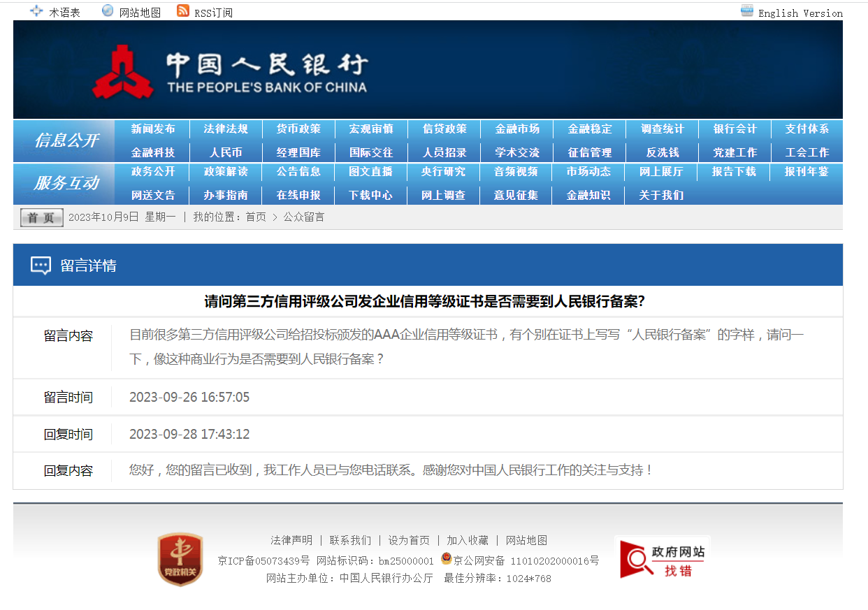Open the 政务公开 menu item
Image resolution: width=868 pixels, height=610 pixels.
point(153,172)
